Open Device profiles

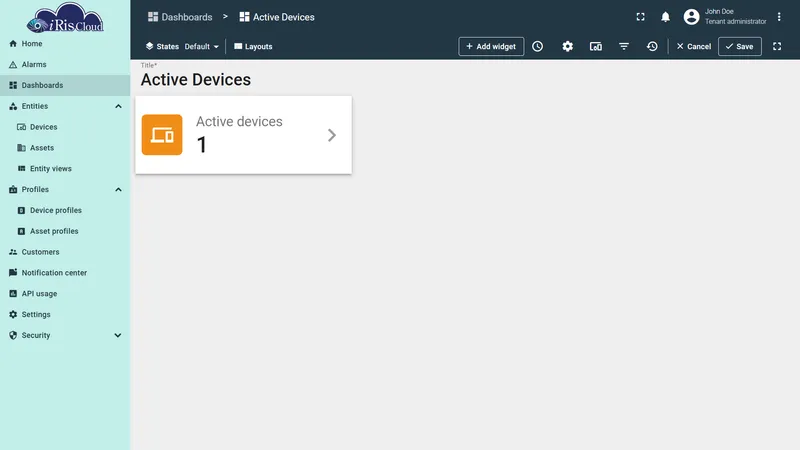tap(65, 210)
